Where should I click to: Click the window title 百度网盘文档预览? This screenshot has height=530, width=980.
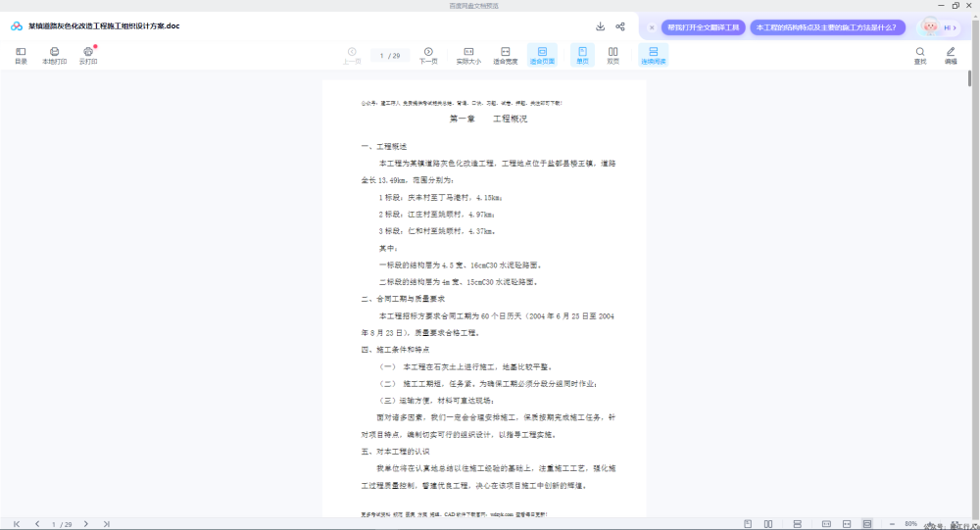click(x=473, y=6)
